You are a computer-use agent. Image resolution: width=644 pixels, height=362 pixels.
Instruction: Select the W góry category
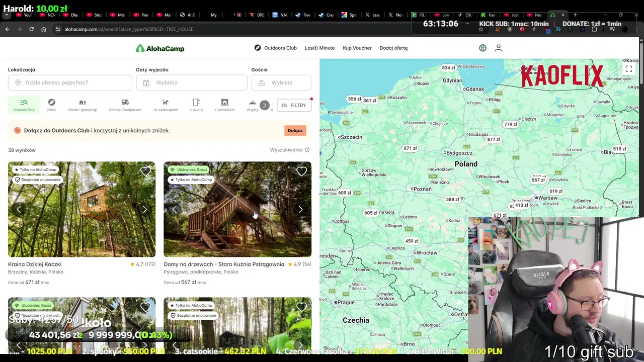(x=253, y=105)
